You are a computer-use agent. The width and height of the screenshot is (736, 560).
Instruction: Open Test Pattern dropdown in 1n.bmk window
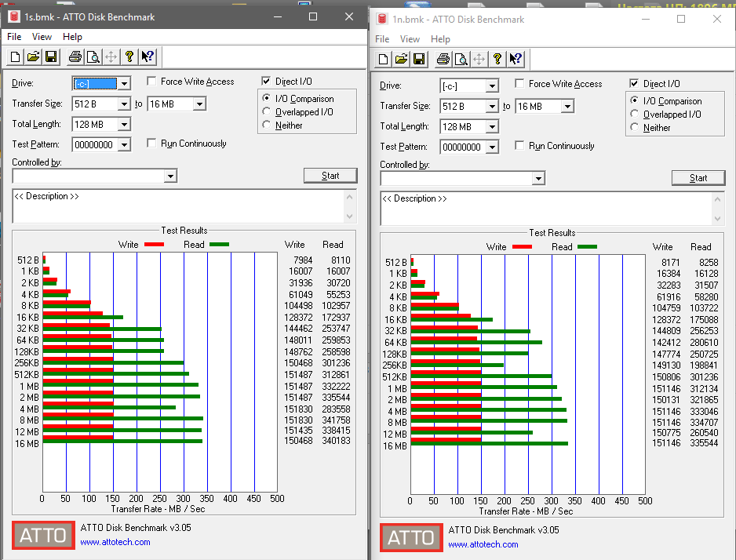tap(492, 147)
